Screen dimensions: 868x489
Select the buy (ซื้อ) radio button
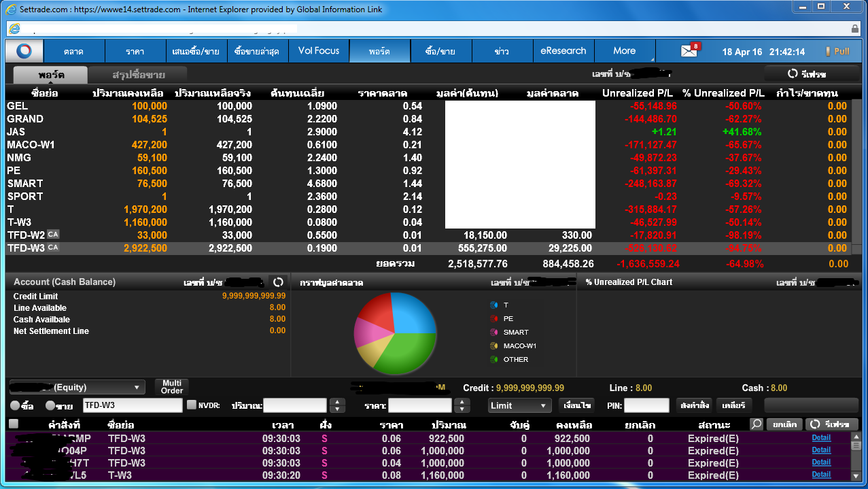pyautogui.click(x=15, y=405)
